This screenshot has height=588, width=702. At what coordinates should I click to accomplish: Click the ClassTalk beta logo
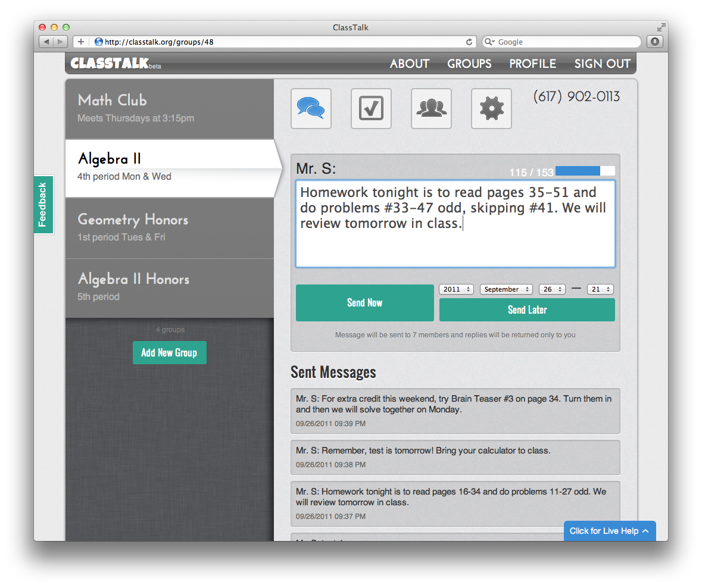point(116,63)
